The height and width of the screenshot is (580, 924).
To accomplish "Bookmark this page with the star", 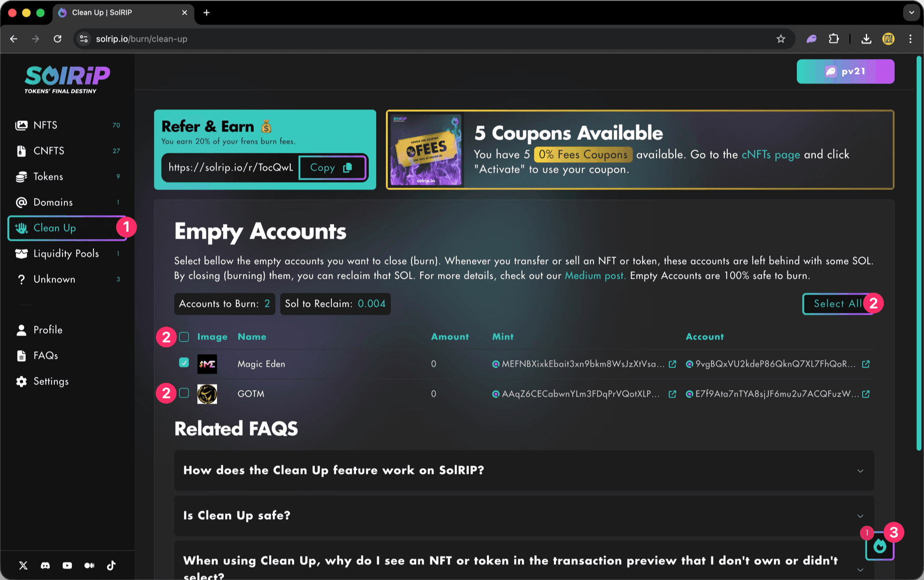I will pos(781,39).
